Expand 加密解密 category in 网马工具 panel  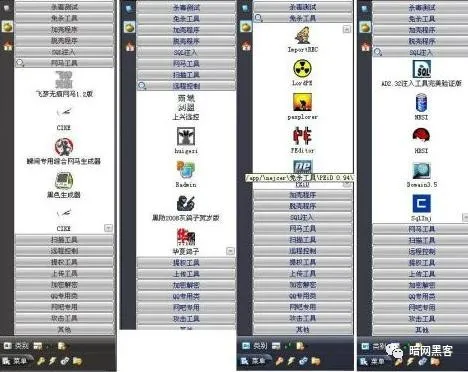[64, 285]
